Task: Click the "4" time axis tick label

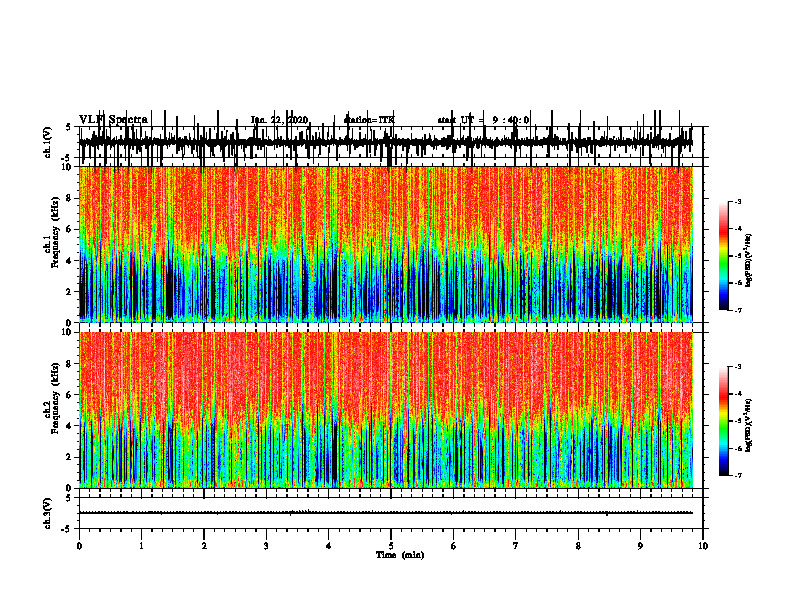Action: coord(329,546)
